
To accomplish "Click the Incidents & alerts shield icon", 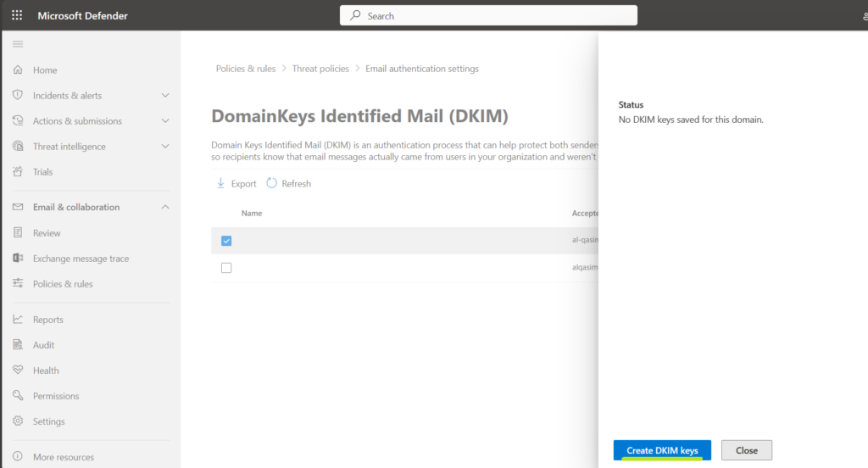I will [x=18, y=95].
